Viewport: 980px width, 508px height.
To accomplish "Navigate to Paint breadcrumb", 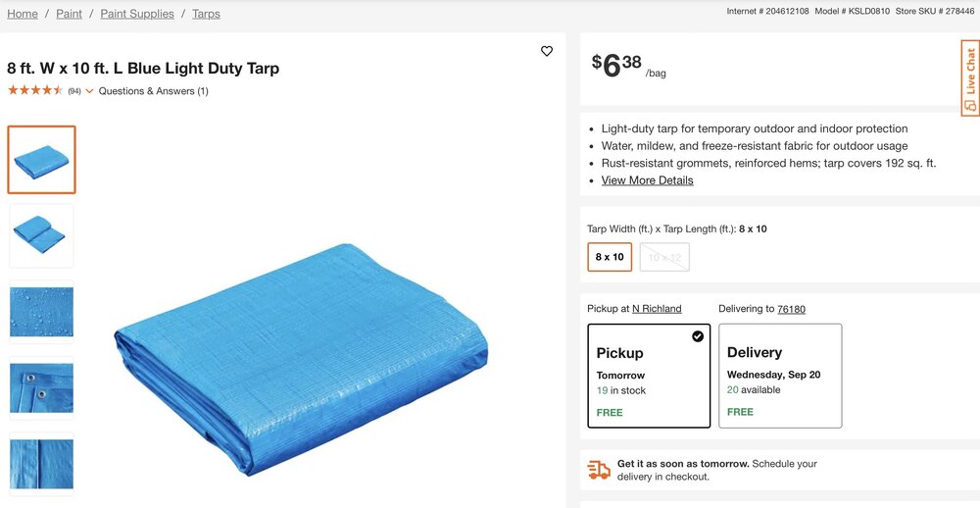I will click(69, 14).
